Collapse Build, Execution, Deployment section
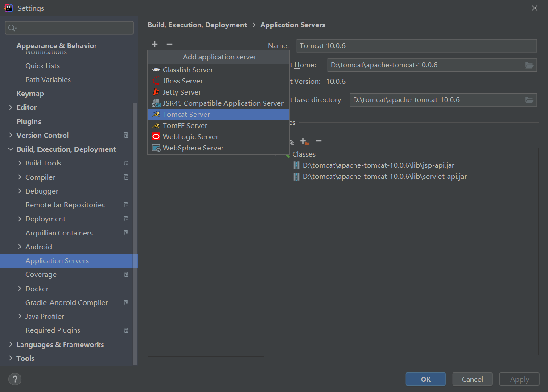The width and height of the screenshot is (548, 392). point(11,149)
